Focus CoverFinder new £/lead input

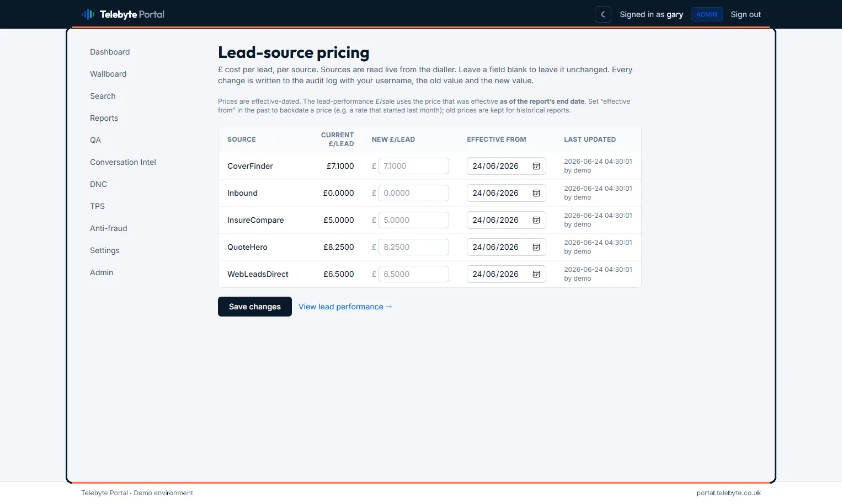(414, 166)
